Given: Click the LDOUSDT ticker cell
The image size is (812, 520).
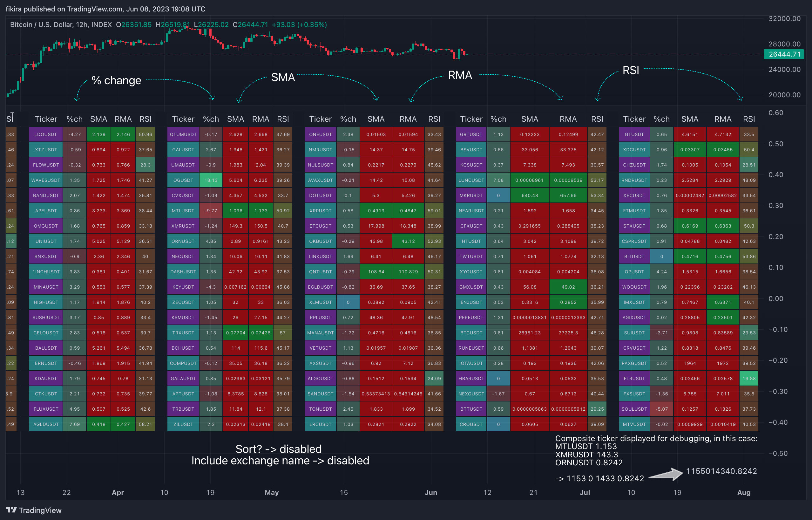Looking at the screenshot, I should point(46,134).
